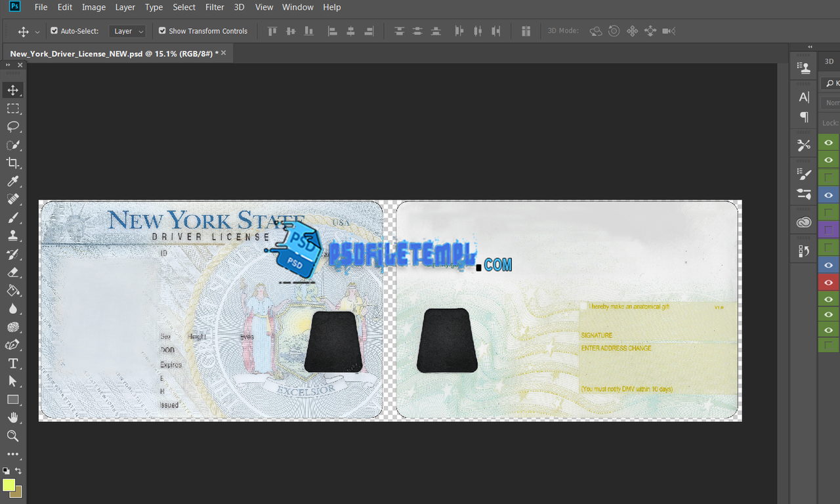This screenshot has width=840, height=504.
Task: Select the Move tool in the toolbox
Action: pyautogui.click(x=13, y=90)
